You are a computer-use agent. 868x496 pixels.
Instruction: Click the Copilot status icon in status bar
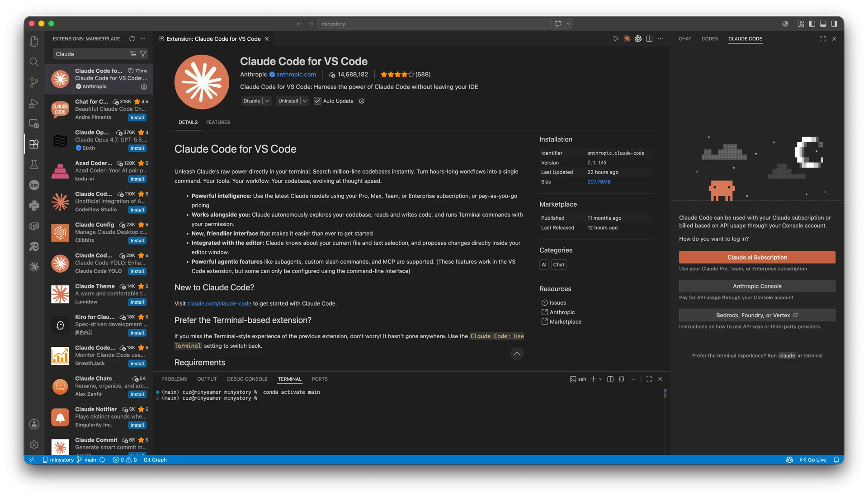789,460
